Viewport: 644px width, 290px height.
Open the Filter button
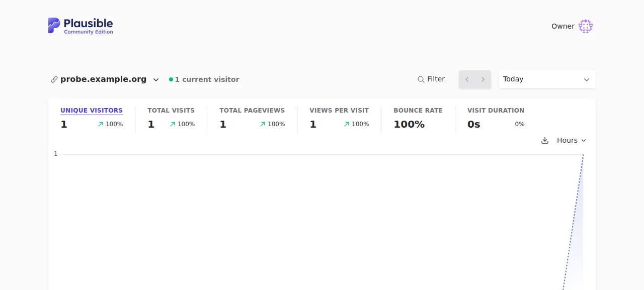(x=431, y=79)
